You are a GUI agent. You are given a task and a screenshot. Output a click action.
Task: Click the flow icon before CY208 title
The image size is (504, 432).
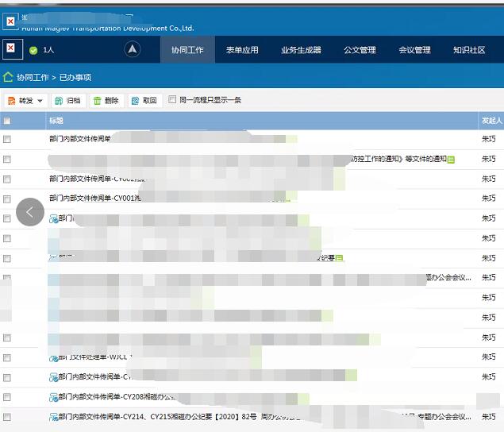click(53, 398)
